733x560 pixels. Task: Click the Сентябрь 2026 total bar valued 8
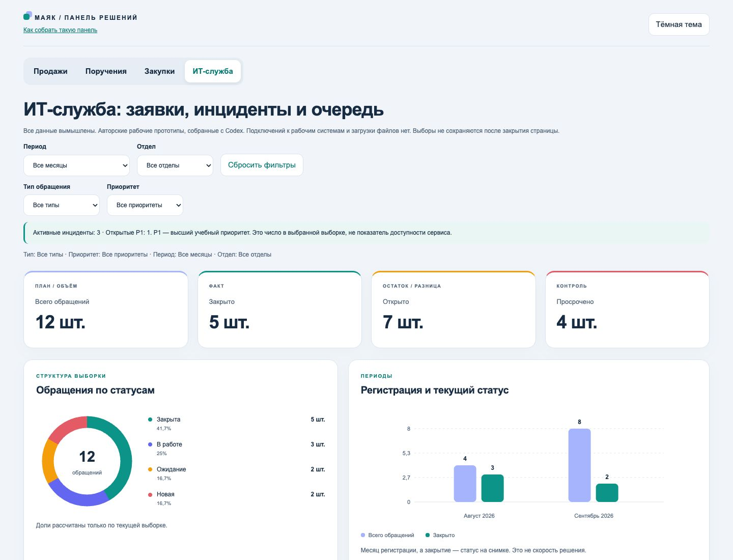[x=579, y=465]
